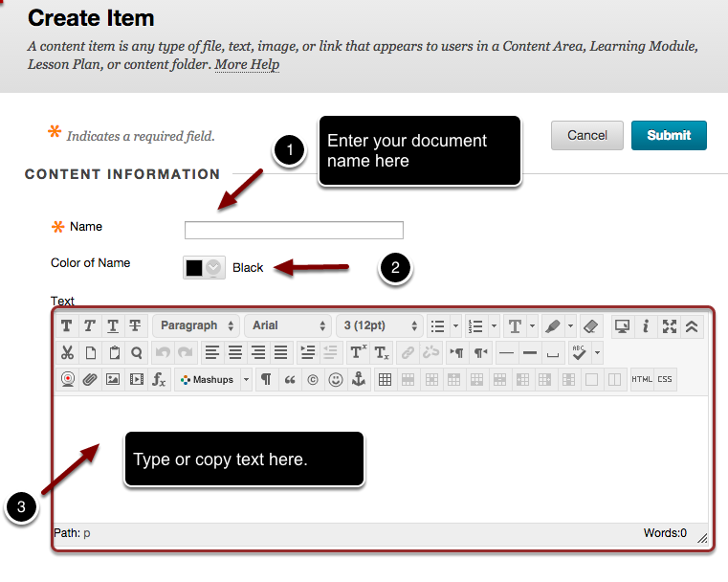This screenshot has width=728, height=582.
Task: Expand the text color picker arrow
Action: [x=532, y=326]
